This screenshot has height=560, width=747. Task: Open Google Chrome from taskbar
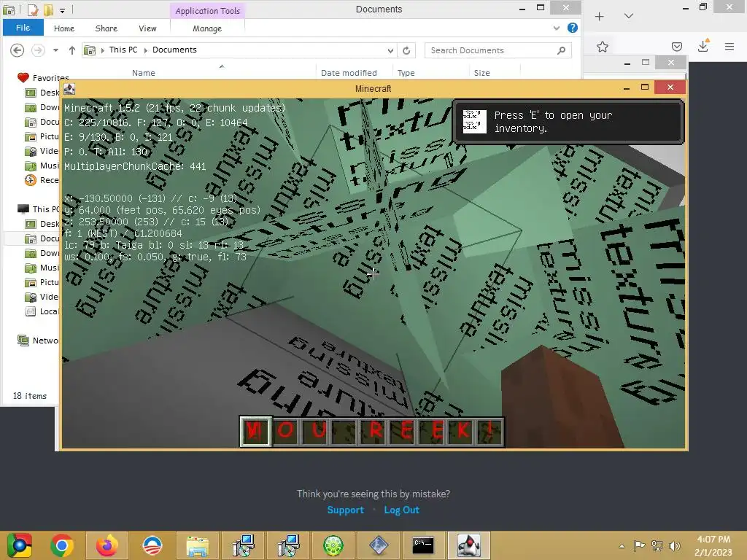coord(61,545)
